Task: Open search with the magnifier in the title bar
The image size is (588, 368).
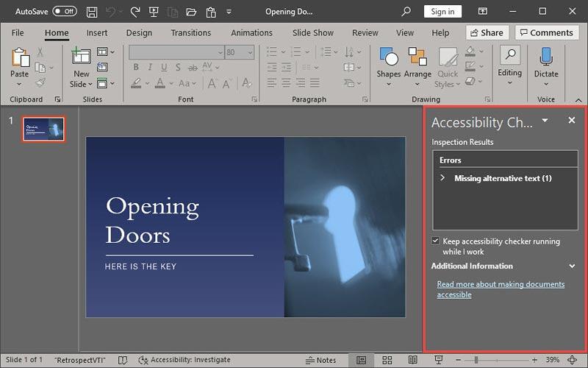Action: click(406, 12)
